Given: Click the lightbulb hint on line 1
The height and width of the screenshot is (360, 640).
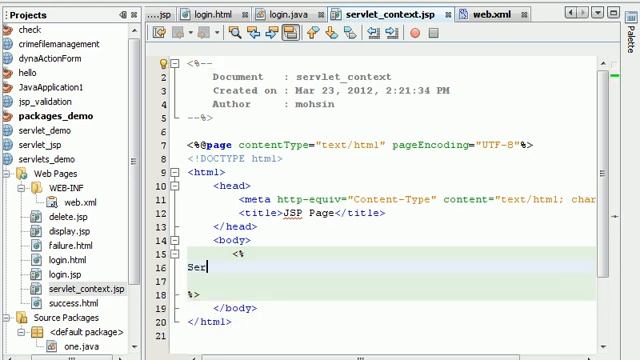Looking at the screenshot, I should coord(163,63).
